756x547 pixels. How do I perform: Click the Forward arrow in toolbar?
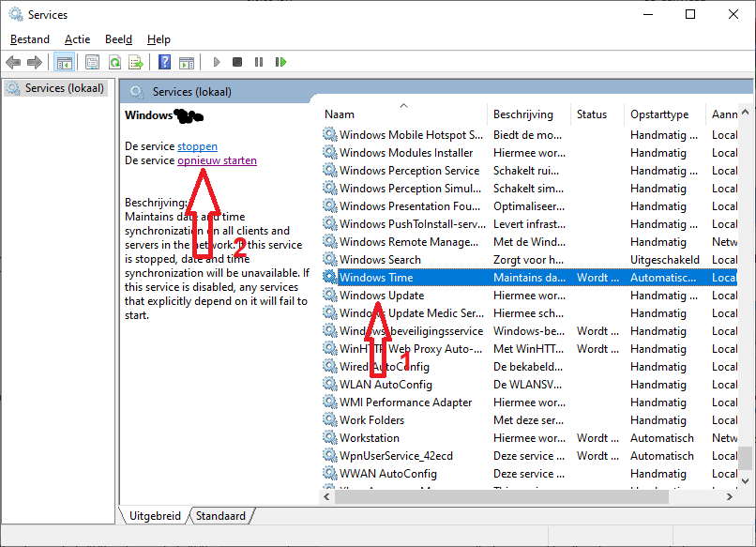tap(35, 62)
